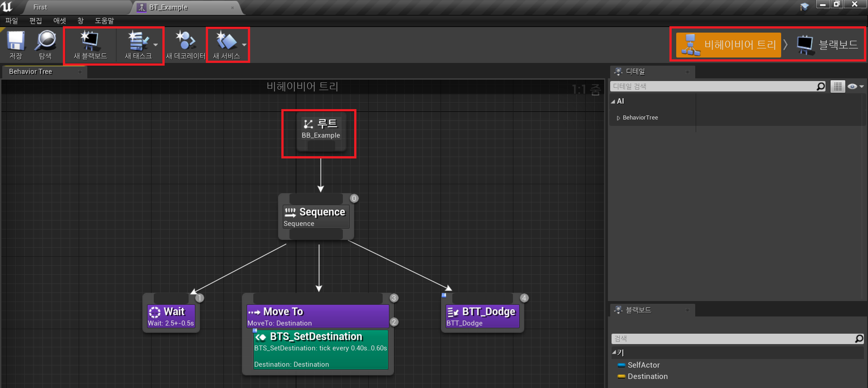Click the root node icon
Screen dimensions: 868x388
308,124
